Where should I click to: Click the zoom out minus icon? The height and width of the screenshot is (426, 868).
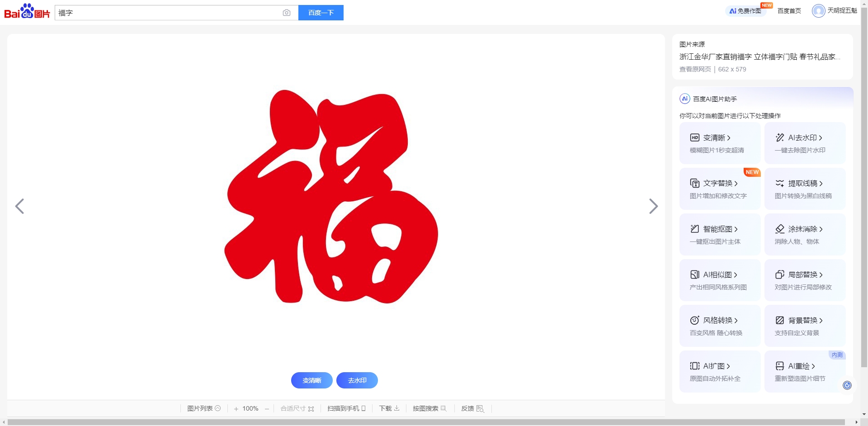click(x=267, y=409)
